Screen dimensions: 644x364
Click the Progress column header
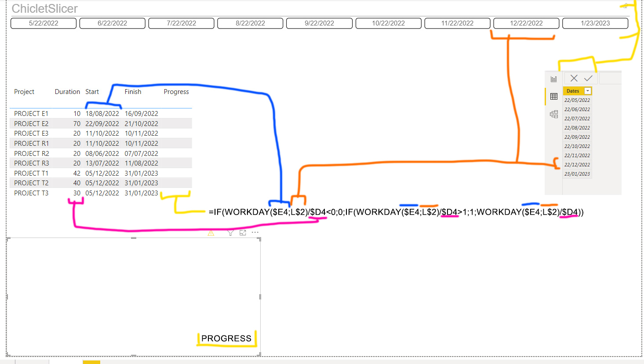(x=176, y=92)
